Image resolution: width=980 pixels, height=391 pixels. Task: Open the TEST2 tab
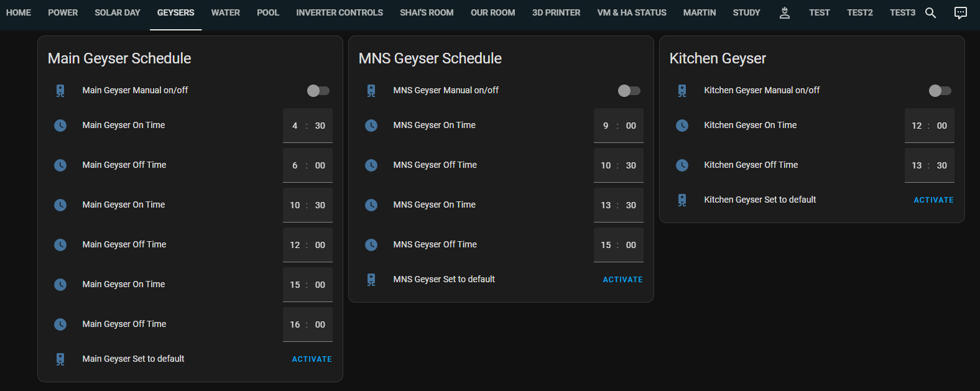pyautogui.click(x=860, y=12)
